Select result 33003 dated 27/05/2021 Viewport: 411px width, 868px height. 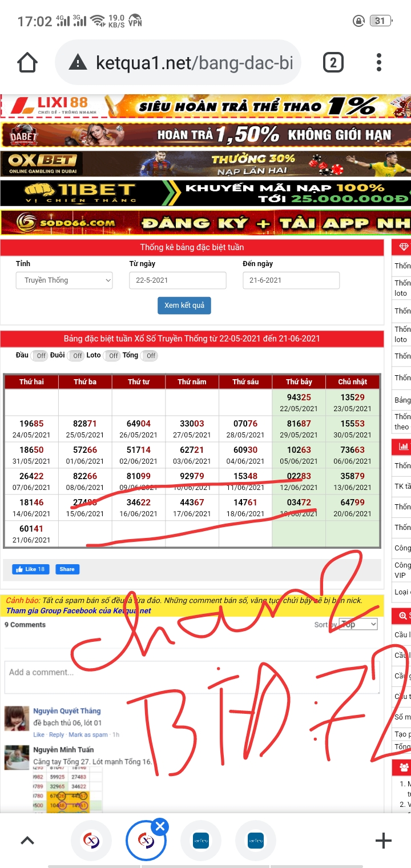tap(192, 429)
